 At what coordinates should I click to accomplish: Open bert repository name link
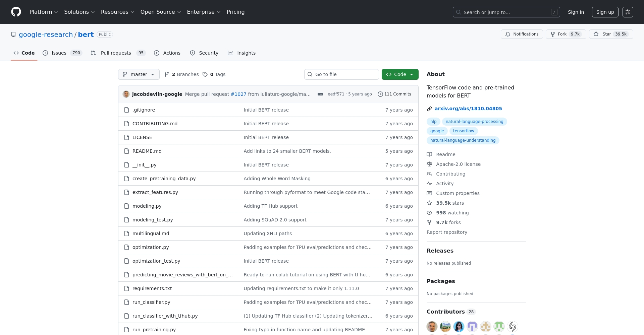pos(86,35)
